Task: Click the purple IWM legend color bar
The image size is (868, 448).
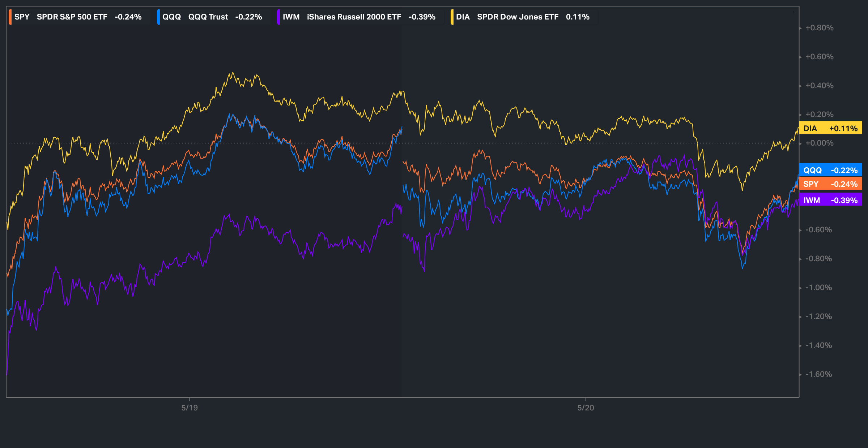Action: pos(278,17)
